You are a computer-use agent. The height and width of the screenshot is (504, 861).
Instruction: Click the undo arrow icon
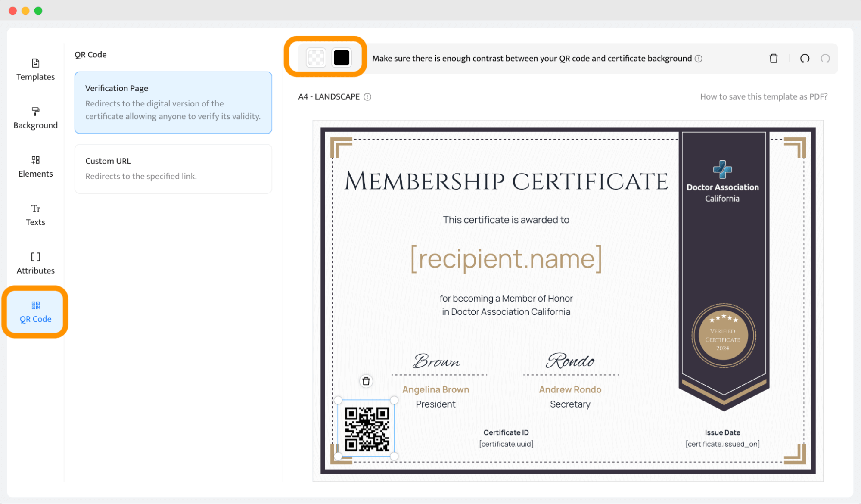click(805, 58)
